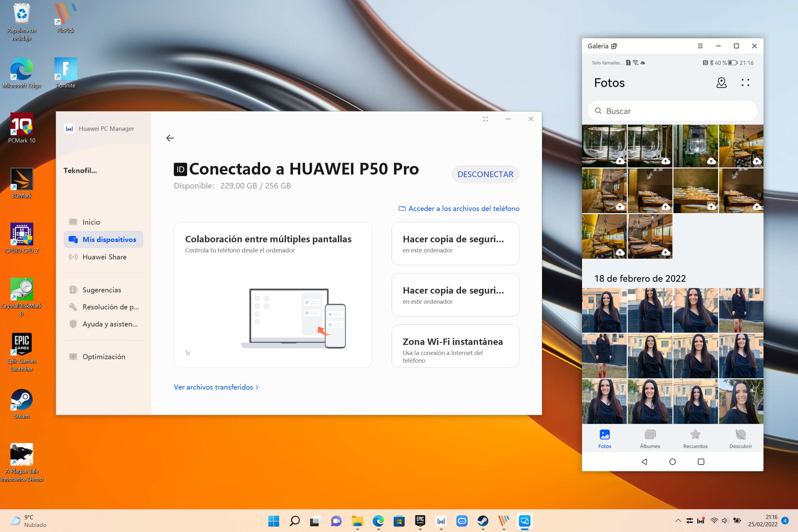Open the first glass jar photo thumbnail
Viewport: 798px width, 532px height.
pos(604,146)
